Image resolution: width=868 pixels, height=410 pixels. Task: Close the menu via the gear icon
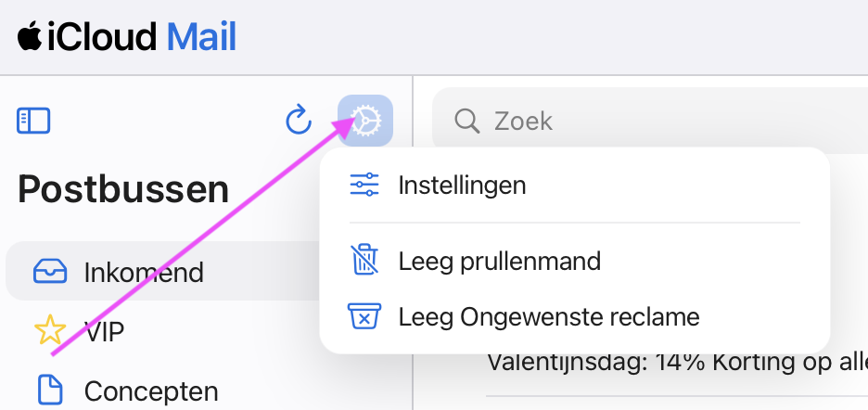pos(365,121)
